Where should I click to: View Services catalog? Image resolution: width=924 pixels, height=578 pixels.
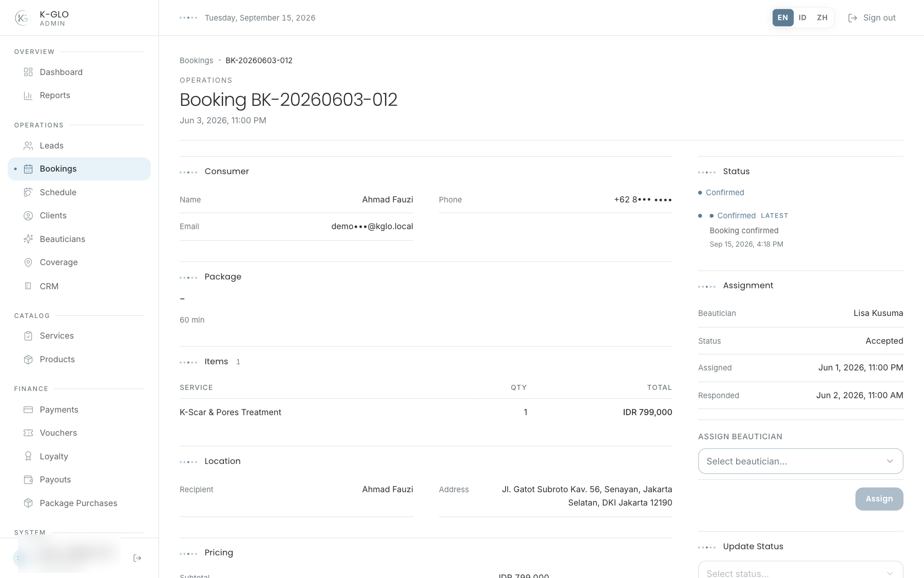(79, 336)
